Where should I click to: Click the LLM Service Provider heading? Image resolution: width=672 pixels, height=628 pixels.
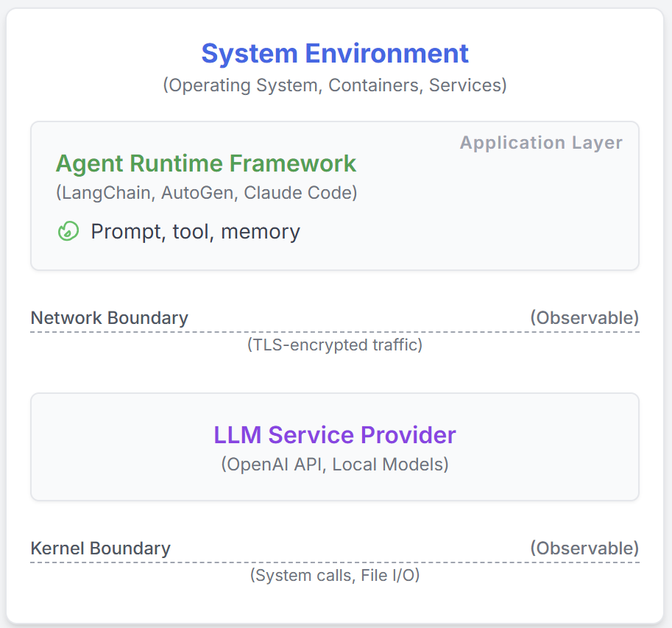[335, 435]
